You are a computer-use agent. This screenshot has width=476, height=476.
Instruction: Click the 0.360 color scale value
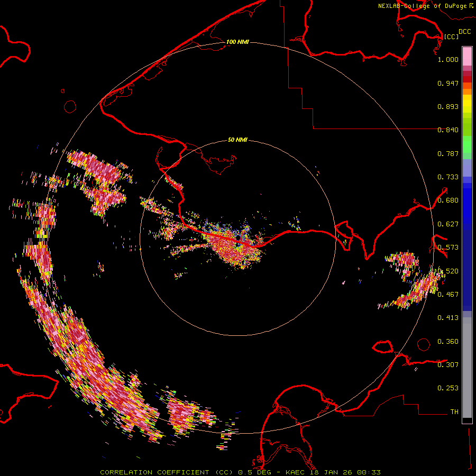pos(448,342)
